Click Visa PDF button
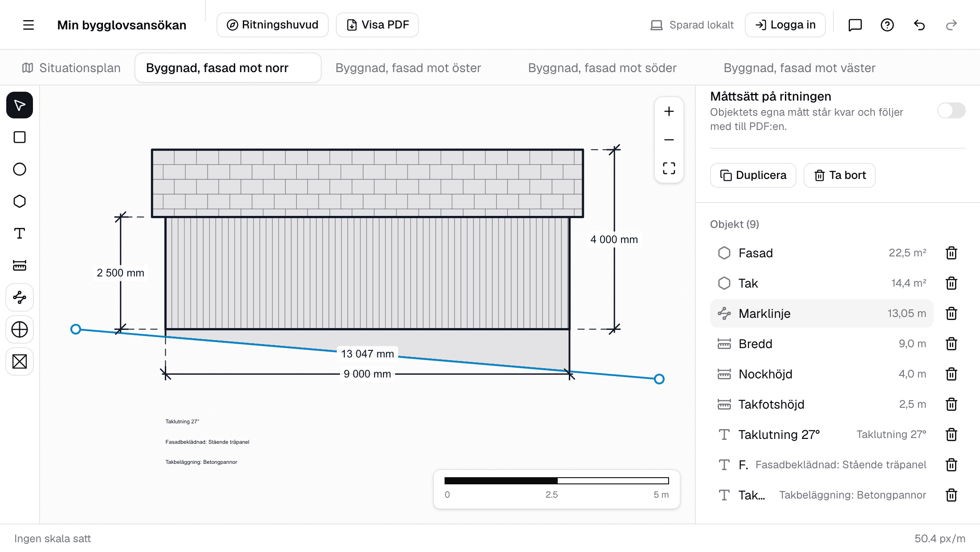 377,25
